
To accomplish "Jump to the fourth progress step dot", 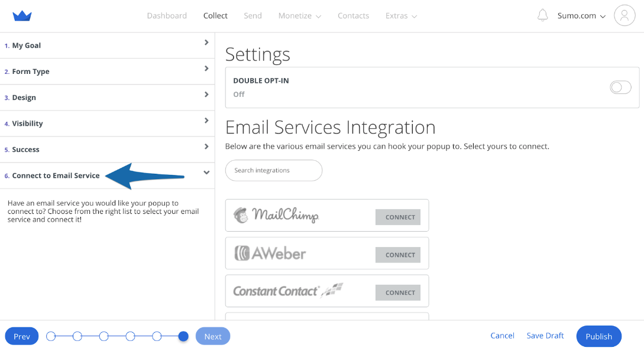I will pos(130,337).
